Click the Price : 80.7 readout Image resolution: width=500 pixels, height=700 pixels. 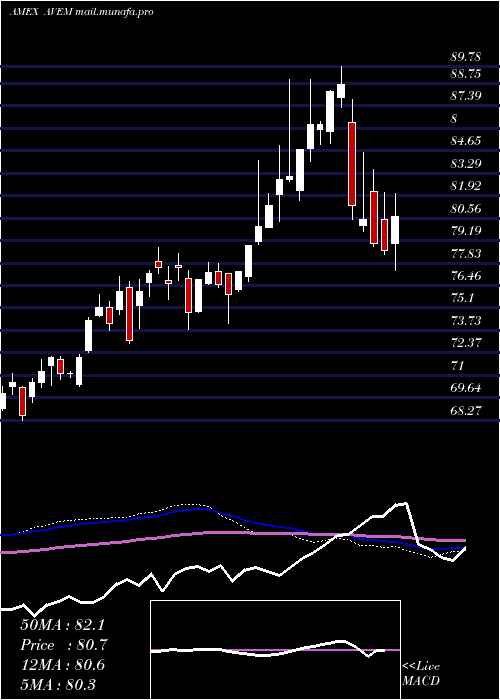click(x=63, y=645)
